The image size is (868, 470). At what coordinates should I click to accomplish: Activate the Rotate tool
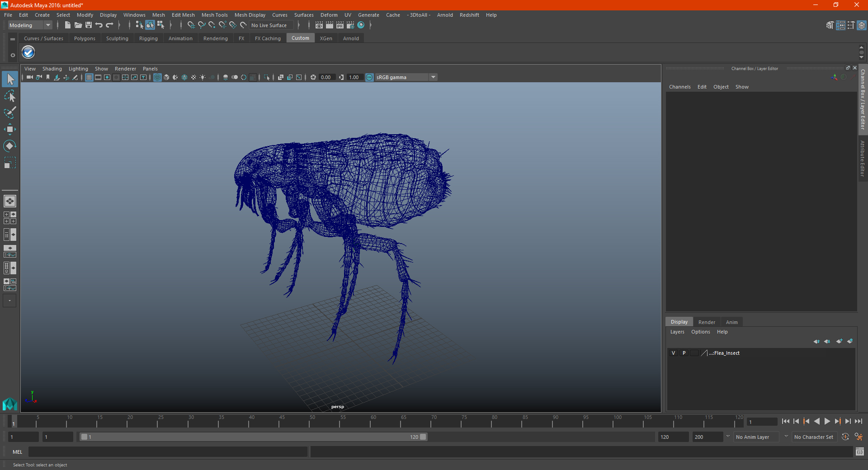point(10,146)
